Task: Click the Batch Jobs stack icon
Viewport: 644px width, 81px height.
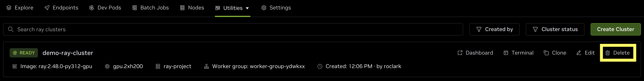Action: pyautogui.click(x=135, y=8)
